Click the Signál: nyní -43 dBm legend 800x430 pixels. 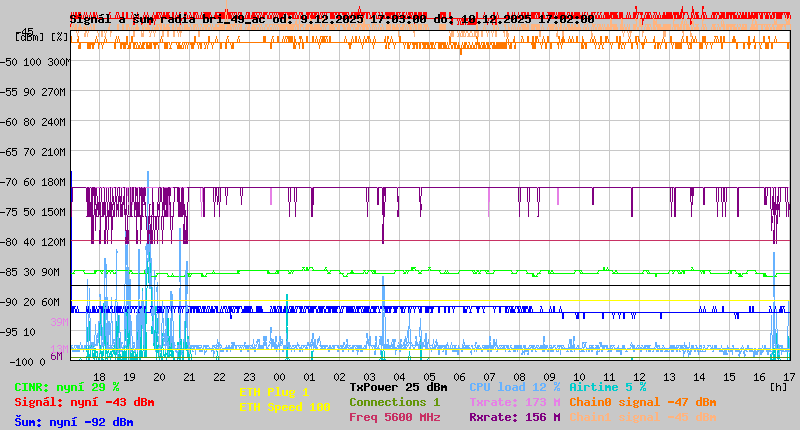84,402
